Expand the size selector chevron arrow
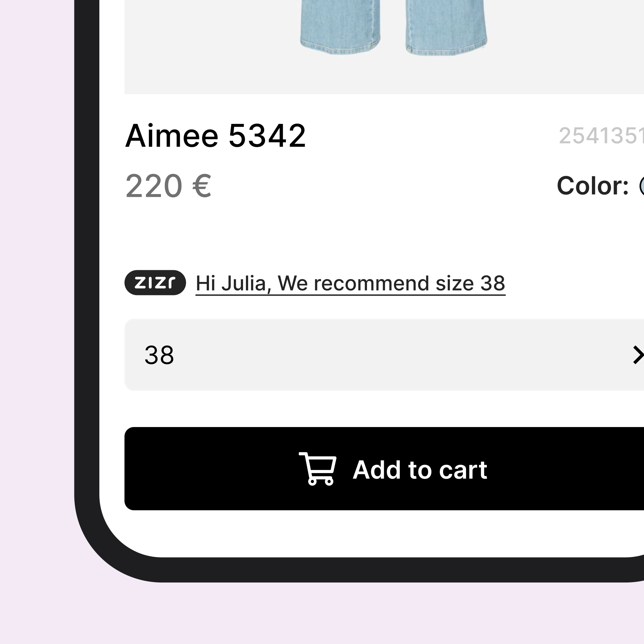Image resolution: width=644 pixels, height=644 pixels. point(638,355)
